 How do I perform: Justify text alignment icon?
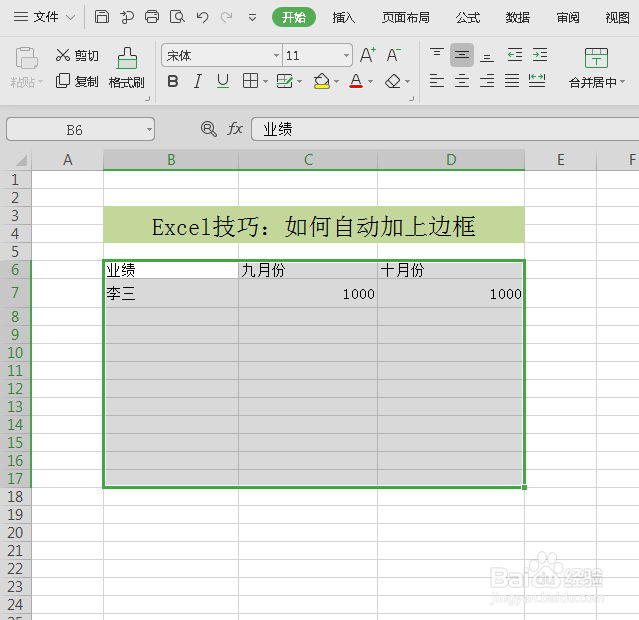[x=512, y=81]
